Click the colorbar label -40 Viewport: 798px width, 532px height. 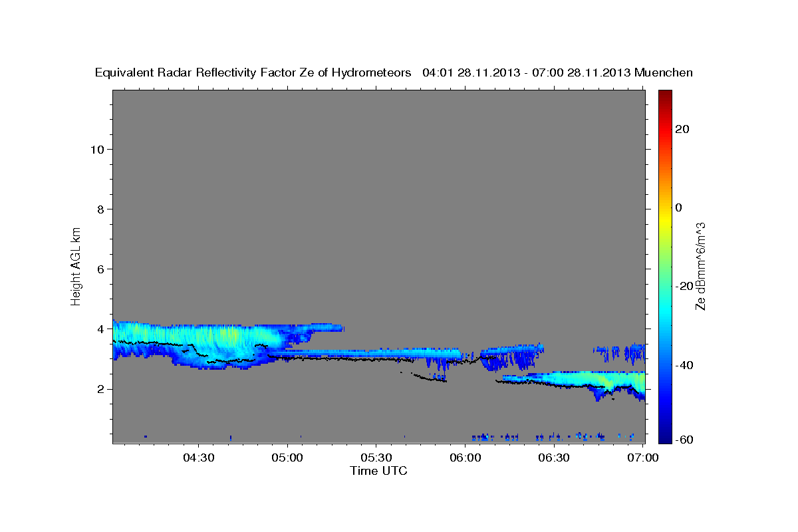point(684,364)
